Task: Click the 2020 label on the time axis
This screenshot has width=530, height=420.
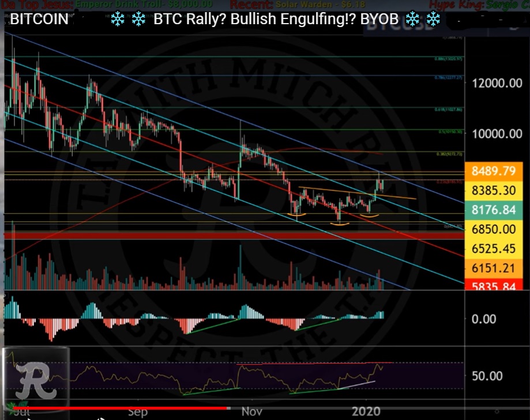Action: coord(366,411)
